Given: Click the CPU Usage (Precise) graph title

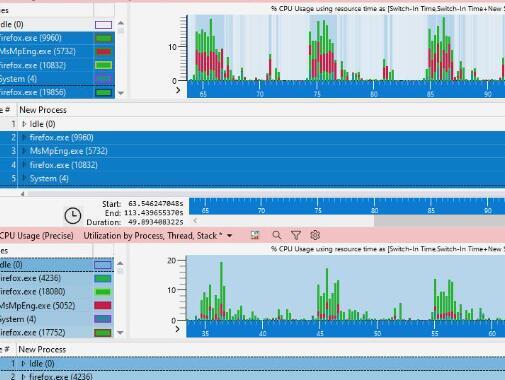Looking at the screenshot, I should click(37, 236).
